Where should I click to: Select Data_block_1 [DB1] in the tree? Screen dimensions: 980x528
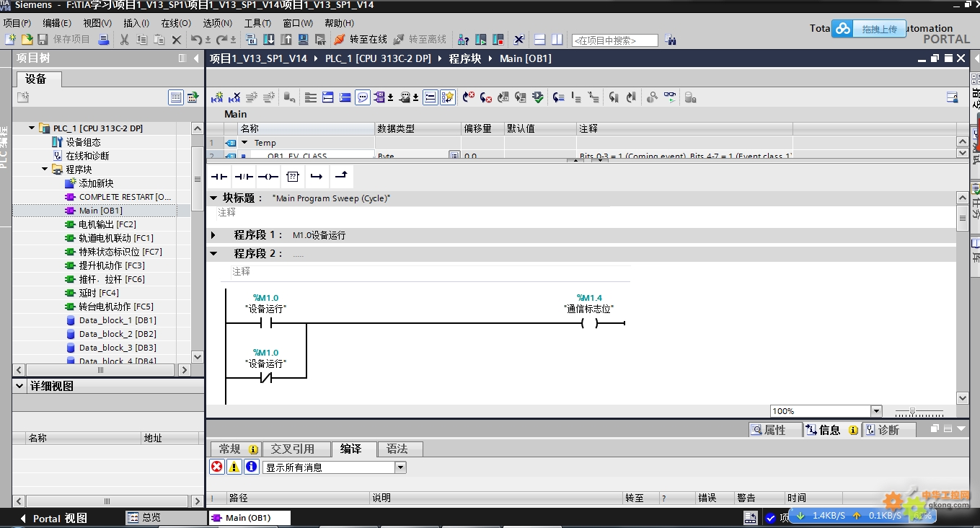[110, 320]
